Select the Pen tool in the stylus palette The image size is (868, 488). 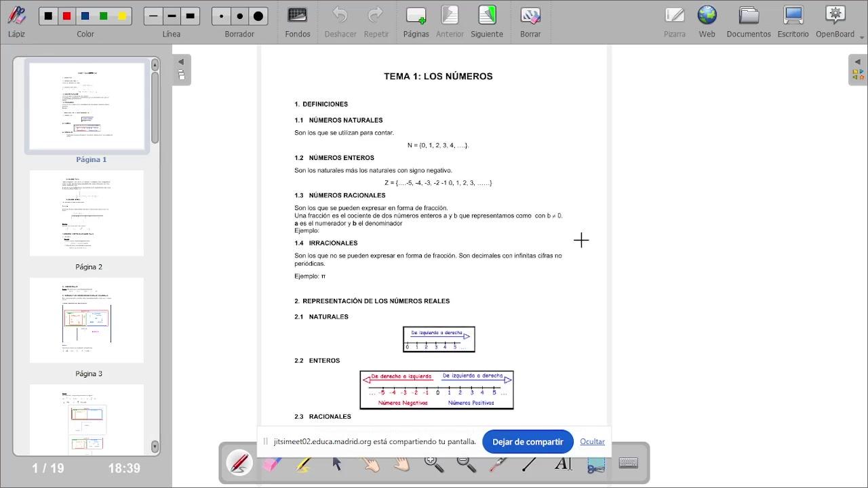tap(239, 463)
